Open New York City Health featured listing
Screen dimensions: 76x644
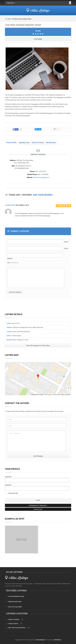(15, 607)
